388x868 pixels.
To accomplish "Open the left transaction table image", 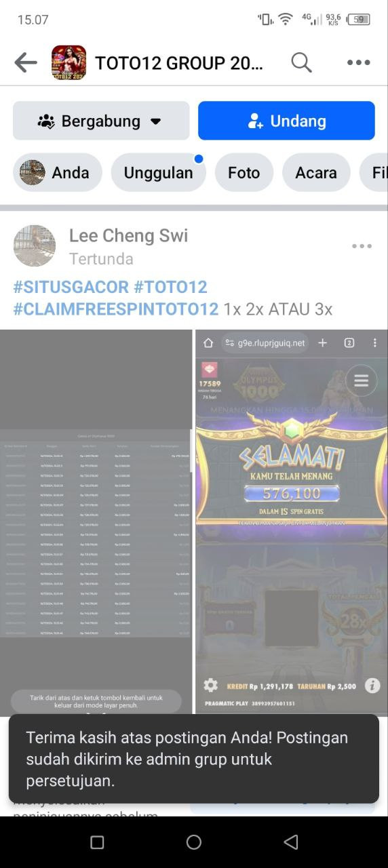I will coord(96,522).
